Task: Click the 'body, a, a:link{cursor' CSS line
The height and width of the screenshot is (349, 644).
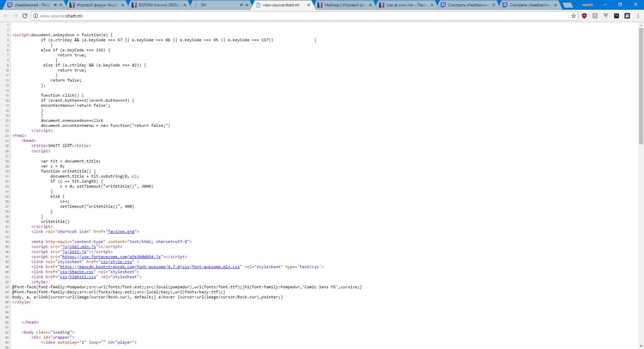Action: click(x=147, y=297)
